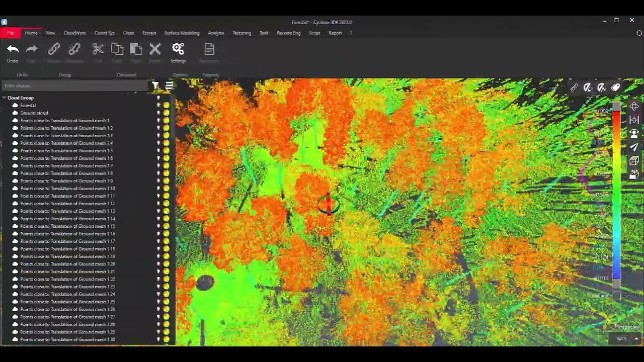Click the clipping box icon below view cube

tap(634, 174)
